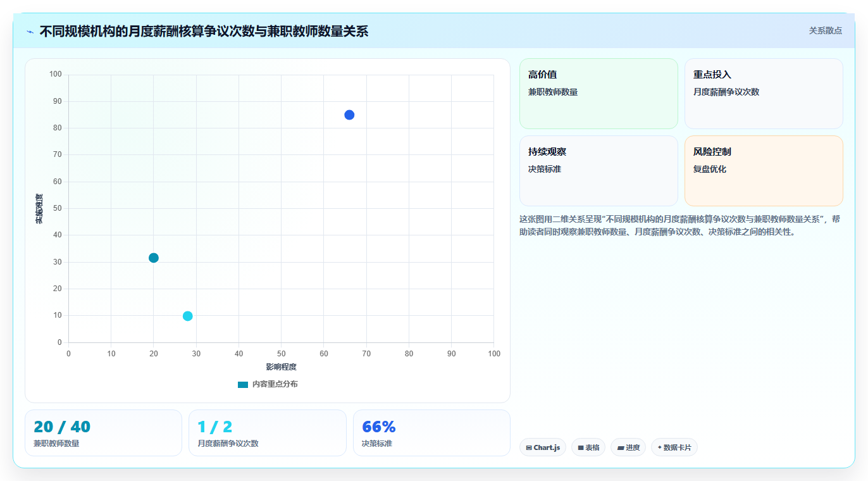
Task: Click the chart title text
Action: 204,31
